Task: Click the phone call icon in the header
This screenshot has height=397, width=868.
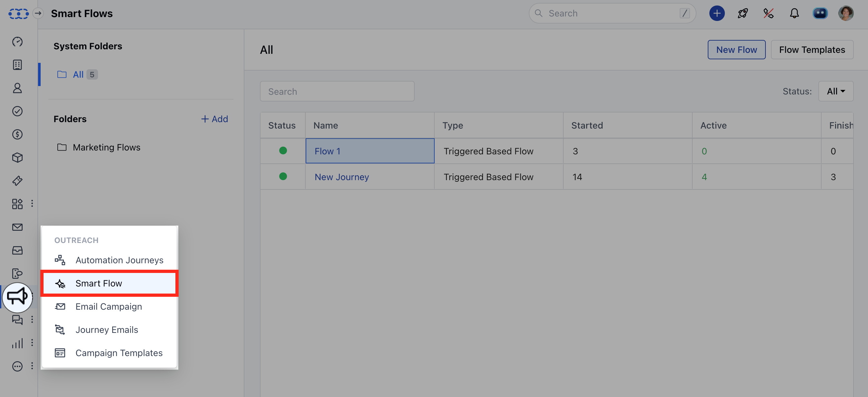Action: point(768,14)
